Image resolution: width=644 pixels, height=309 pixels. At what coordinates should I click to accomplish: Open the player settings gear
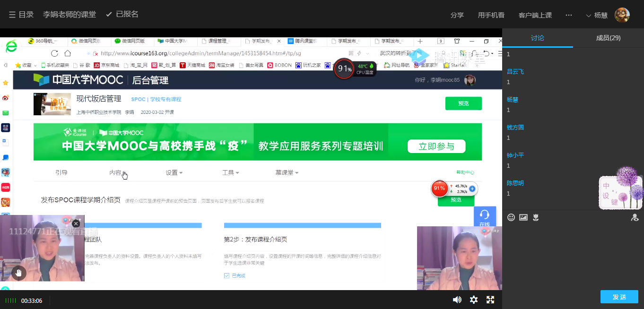coord(473,300)
